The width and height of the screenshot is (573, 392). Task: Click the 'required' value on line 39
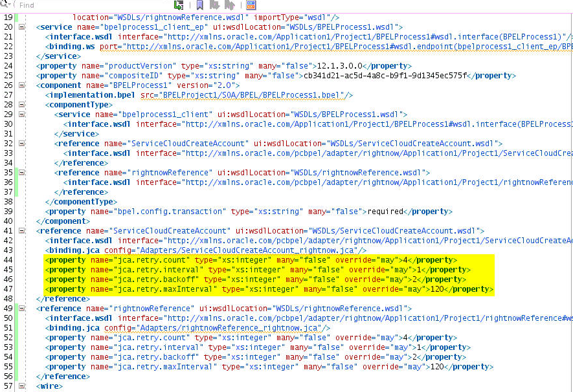[x=385, y=212]
